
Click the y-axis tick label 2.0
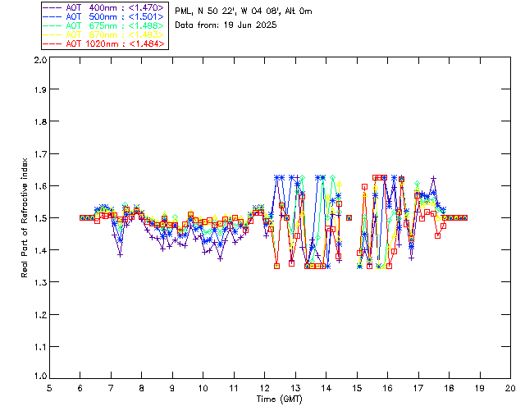40,60
